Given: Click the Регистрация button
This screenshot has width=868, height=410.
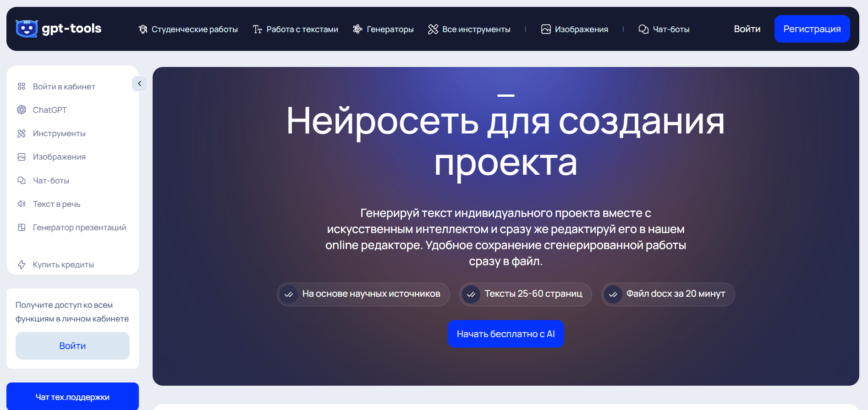Looking at the screenshot, I should [x=812, y=29].
